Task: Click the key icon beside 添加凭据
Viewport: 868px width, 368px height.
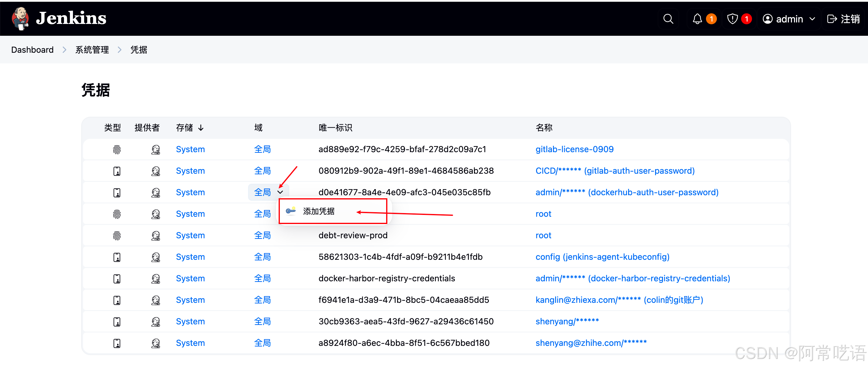Action: coord(290,211)
